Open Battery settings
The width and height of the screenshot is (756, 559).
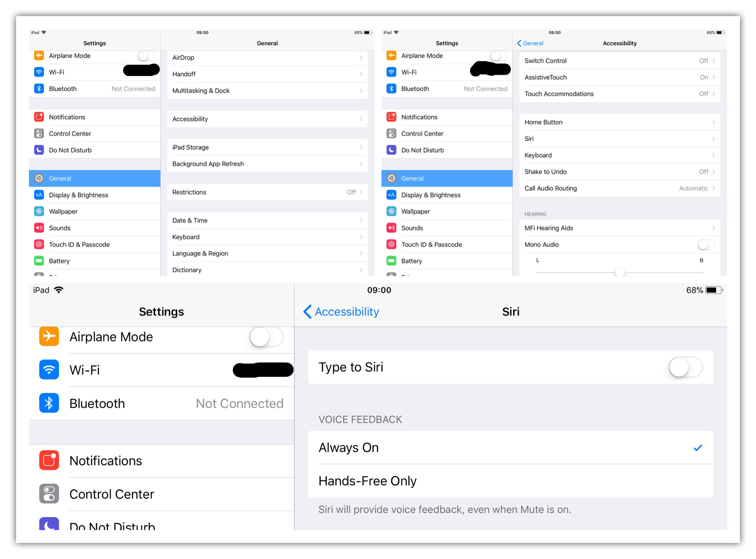point(94,261)
